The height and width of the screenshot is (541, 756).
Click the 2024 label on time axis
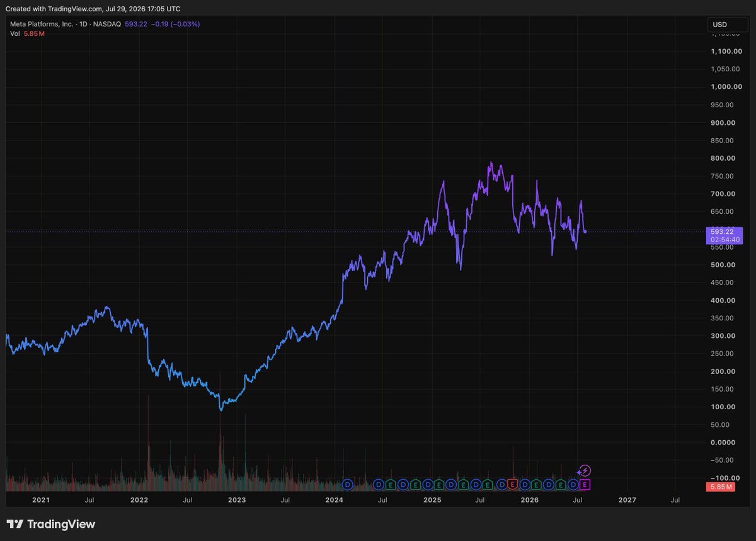[335, 500]
